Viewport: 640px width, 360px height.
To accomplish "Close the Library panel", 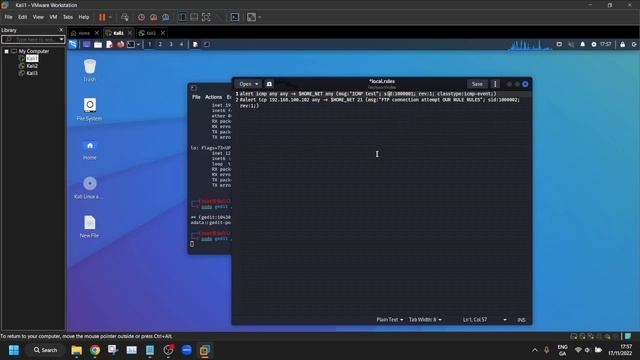I will 61,30.
